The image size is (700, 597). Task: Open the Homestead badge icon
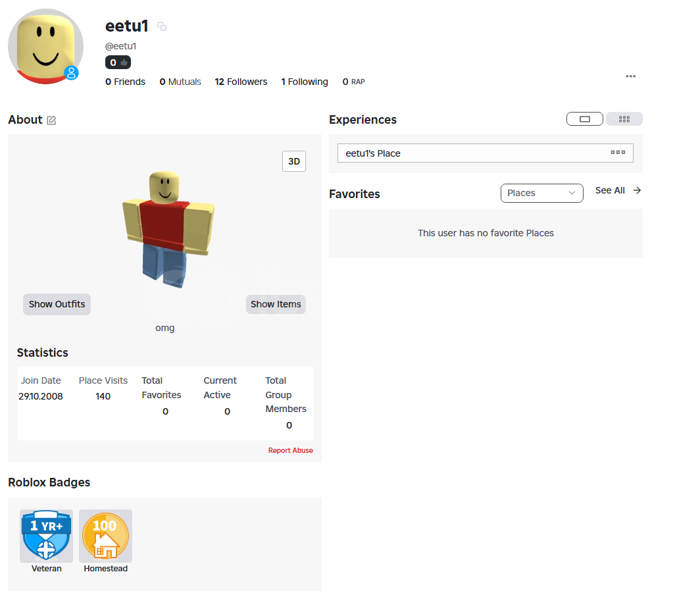click(105, 536)
